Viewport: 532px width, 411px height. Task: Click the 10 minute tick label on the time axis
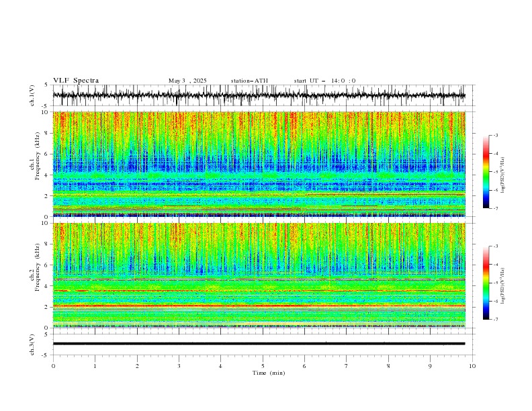(472, 366)
